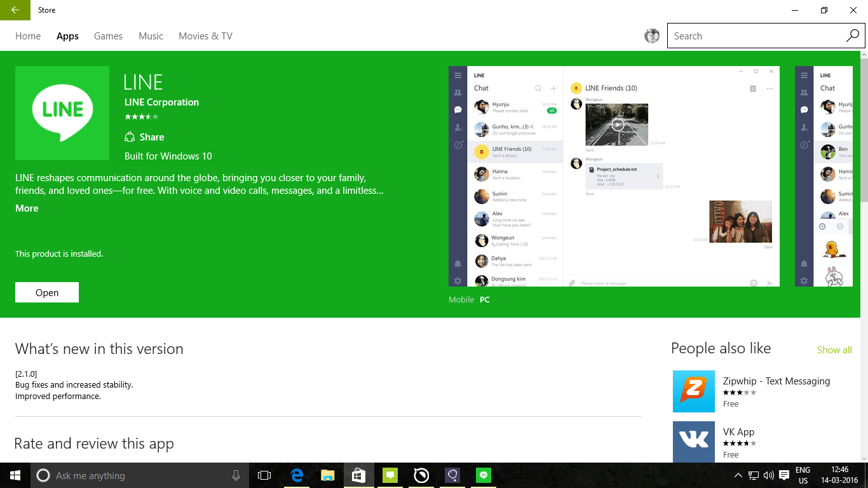Switch to the Games tab
The image size is (868, 488).
click(x=108, y=36)
